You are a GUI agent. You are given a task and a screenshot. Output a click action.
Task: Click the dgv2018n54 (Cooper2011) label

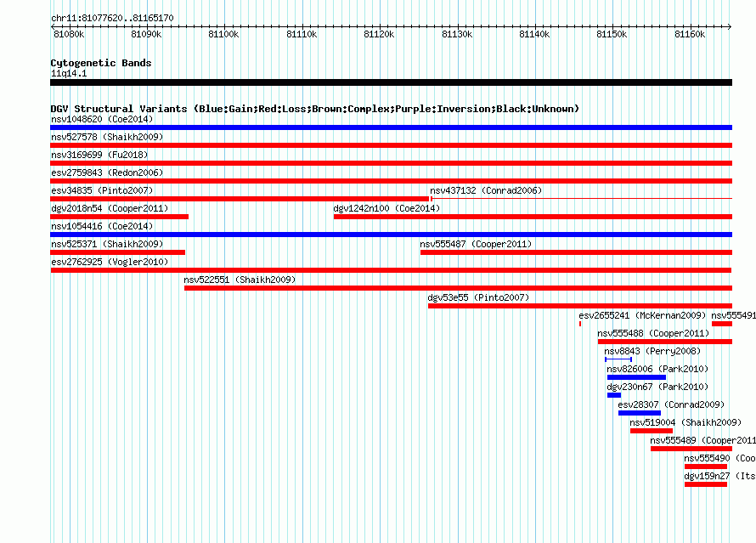click(110, 208)
